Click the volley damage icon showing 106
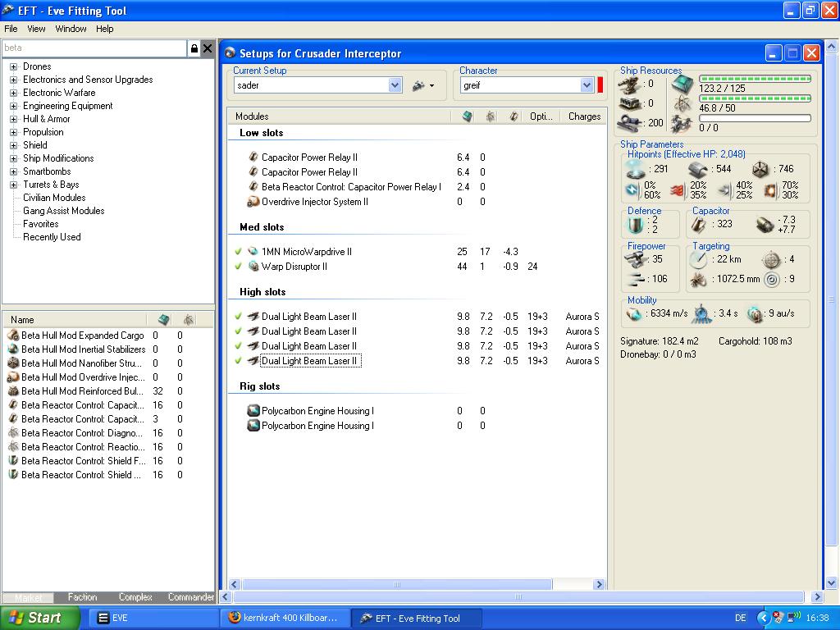Screen dimensions: 840x630 [637, 279]
